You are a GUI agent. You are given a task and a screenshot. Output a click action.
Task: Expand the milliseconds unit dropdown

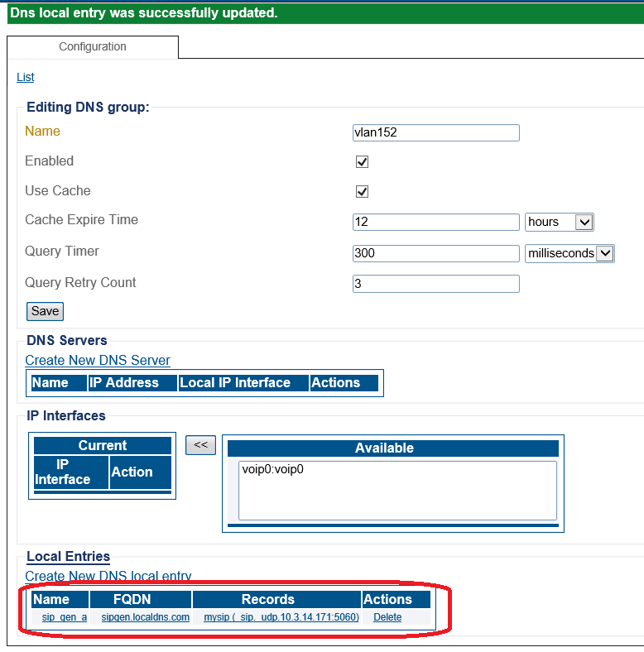coord(570,253)
